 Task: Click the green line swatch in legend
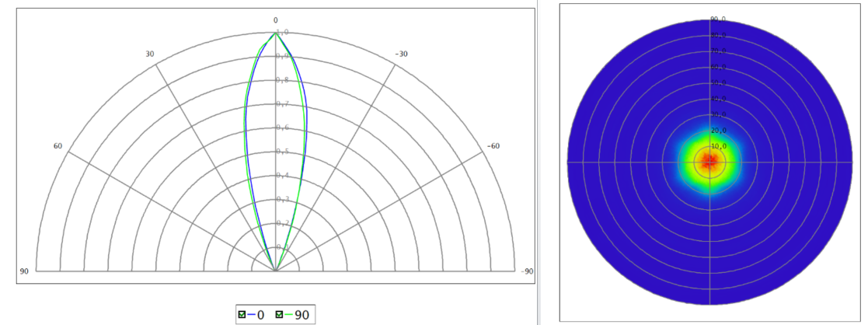(289, 315)
